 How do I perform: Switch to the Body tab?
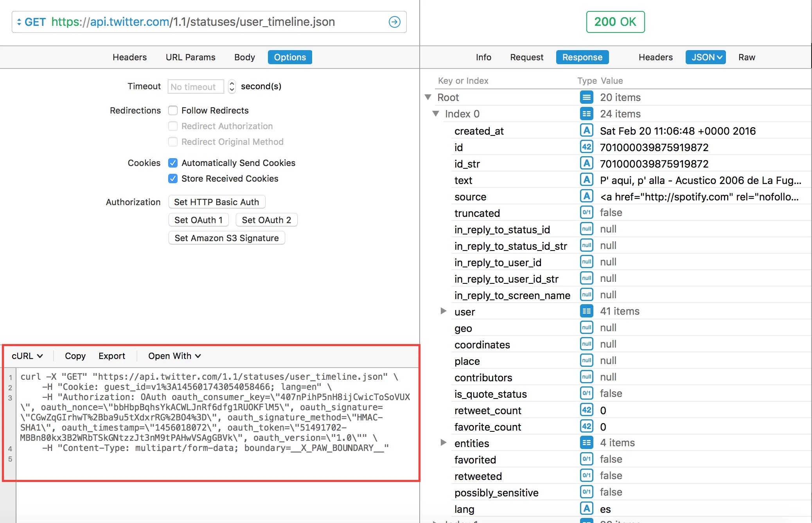pyautogui.click(x=244, y=57)
